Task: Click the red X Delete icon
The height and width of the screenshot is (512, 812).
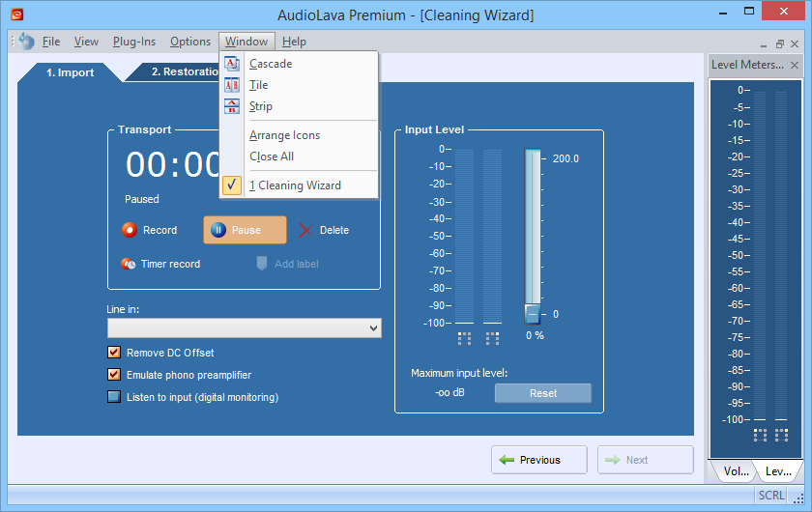Action: click(305, 230)
